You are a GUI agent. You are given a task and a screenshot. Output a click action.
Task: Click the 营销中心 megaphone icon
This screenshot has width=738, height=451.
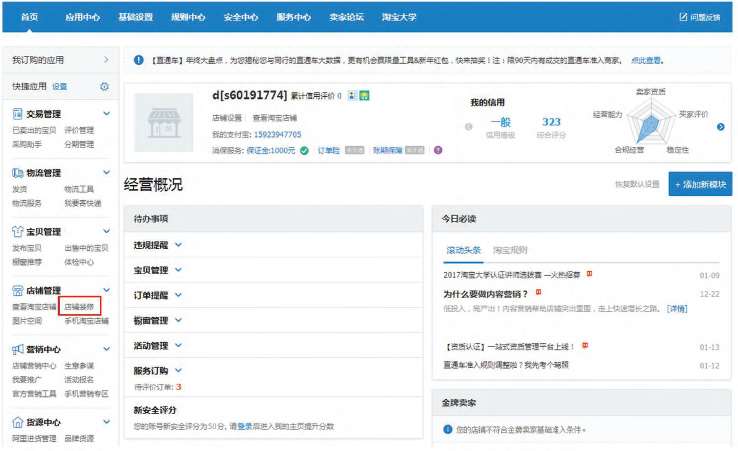pyautogui.click(x=18, y=349)
